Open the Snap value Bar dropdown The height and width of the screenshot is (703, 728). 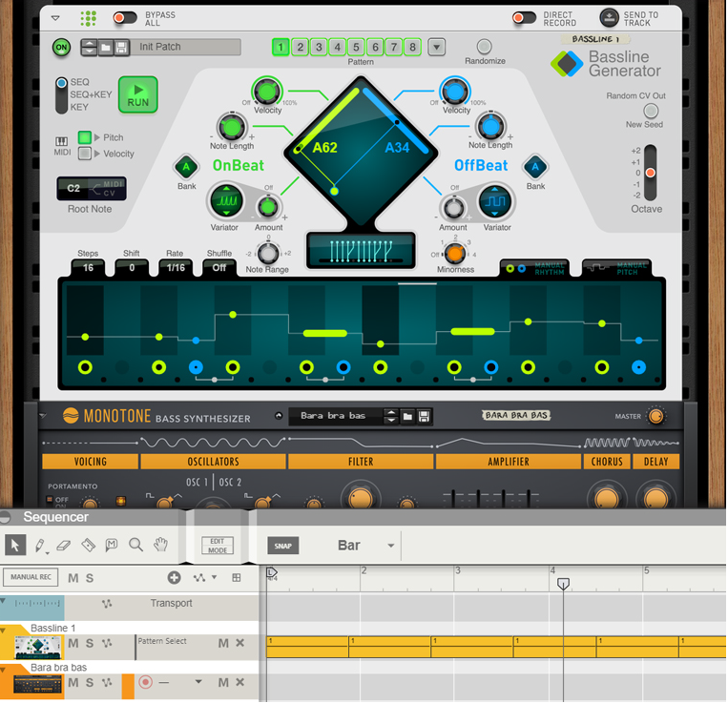pos(390,546)
